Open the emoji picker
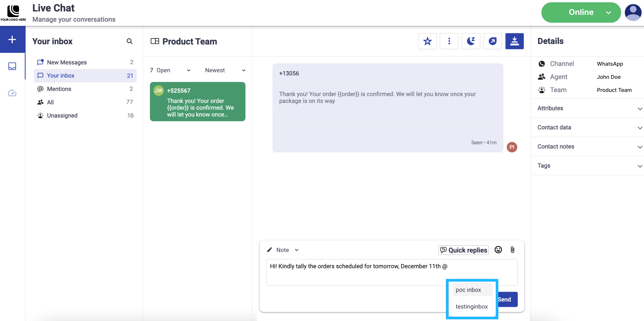Viewport: 644px width, 321px height. (498, 250)
